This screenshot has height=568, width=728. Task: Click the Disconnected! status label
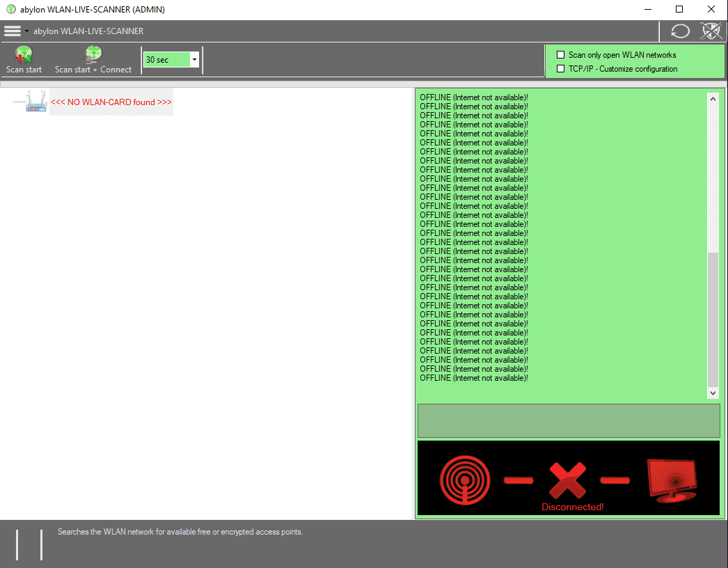[573, 507]
